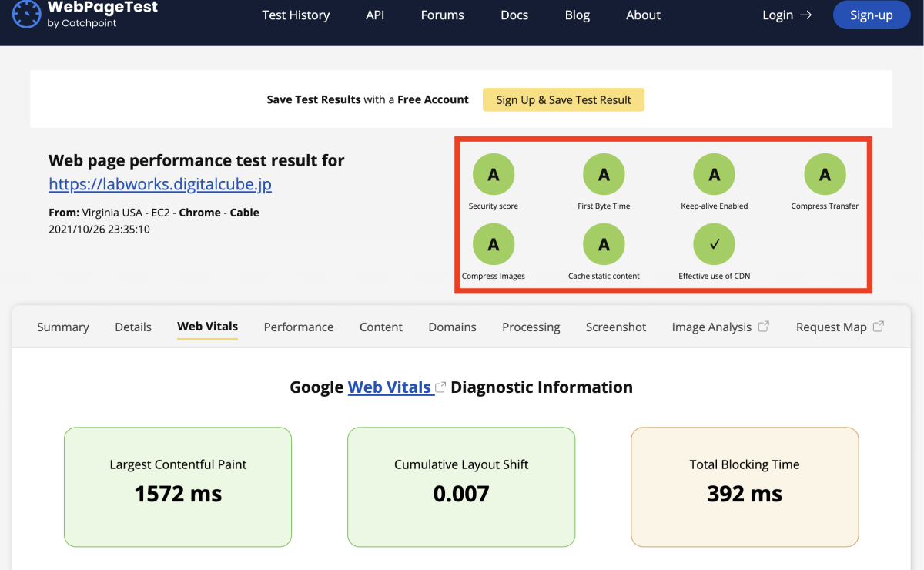
Task: Click Sign Up & Save Test Result button
Action: 564,99
